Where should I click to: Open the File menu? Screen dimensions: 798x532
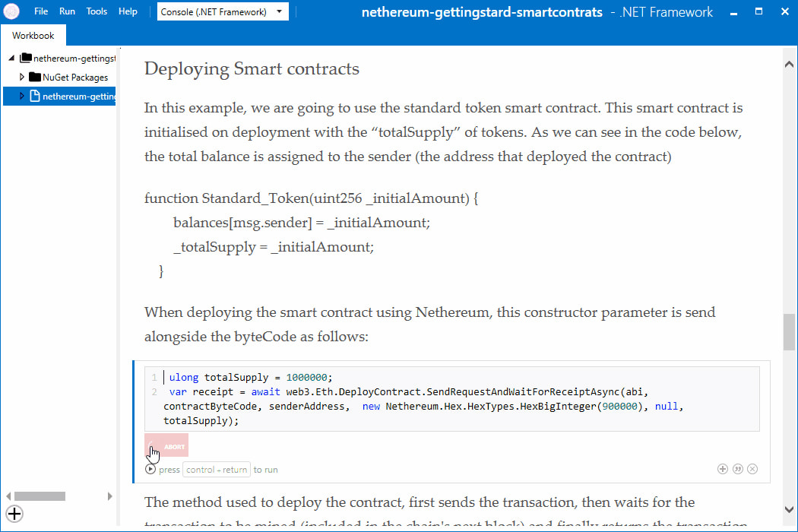pyautogui.click(x=41, y=12)
